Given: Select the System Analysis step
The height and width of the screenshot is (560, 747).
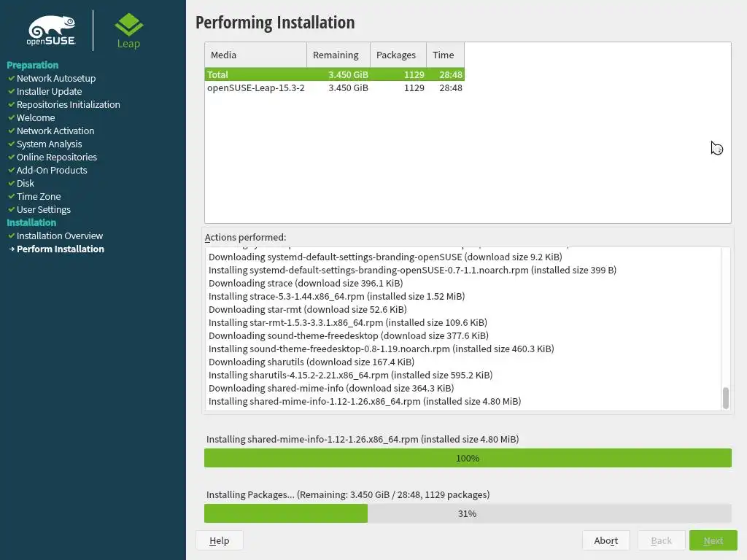Looking at the screenshot, I should tap(49, 144).
